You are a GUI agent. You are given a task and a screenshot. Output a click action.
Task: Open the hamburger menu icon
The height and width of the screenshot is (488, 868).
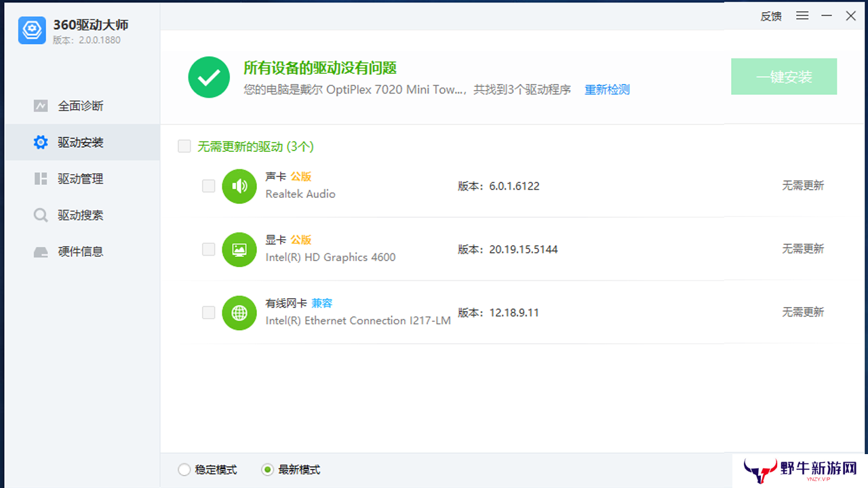point(802,16)
